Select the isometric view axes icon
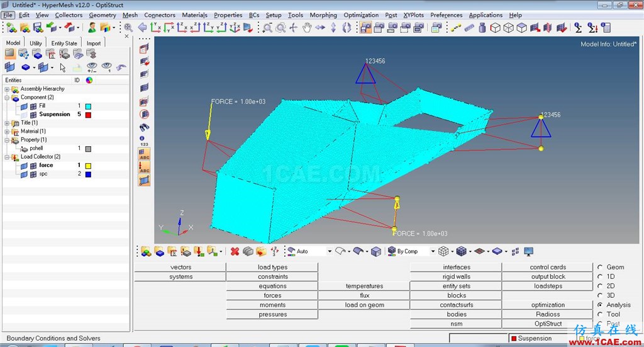This screenshot has height=347, width=644. pos(235,28)
